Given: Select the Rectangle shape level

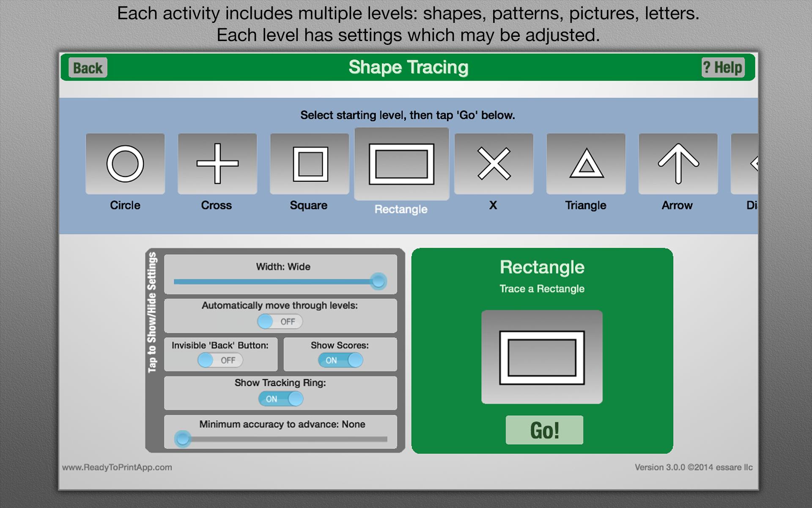Looking at the screenshot, I should point(401,164).
